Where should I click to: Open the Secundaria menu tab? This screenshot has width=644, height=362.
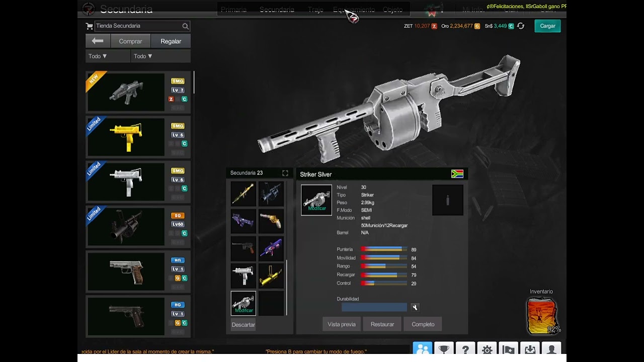click(277, 10)
